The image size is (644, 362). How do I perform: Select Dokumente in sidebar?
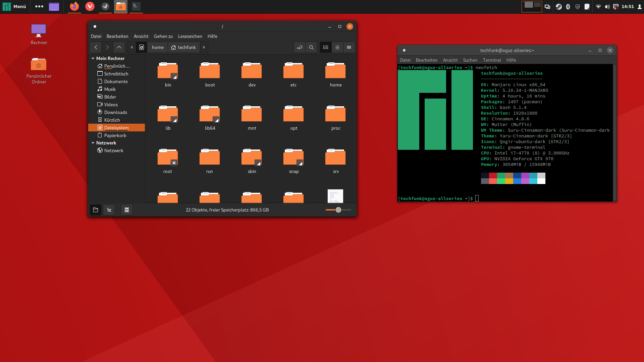(x=116, y=81)
